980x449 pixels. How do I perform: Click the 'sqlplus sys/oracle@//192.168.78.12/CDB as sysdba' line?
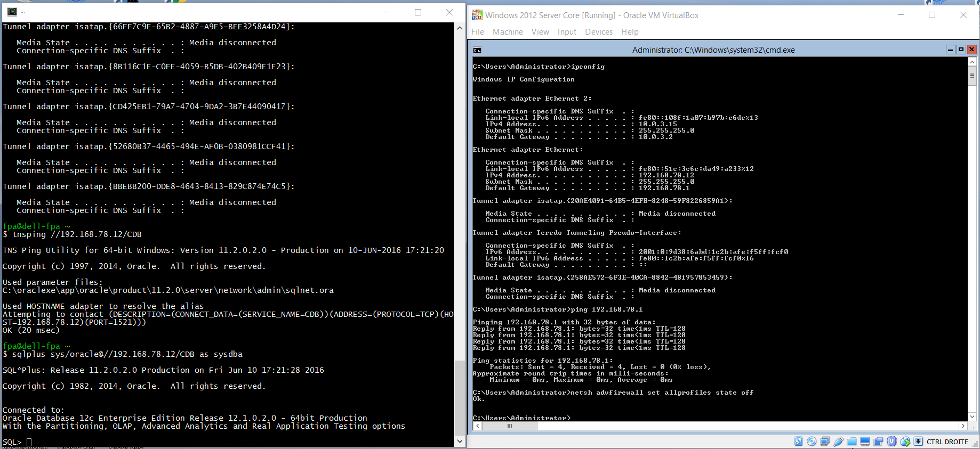127,354
